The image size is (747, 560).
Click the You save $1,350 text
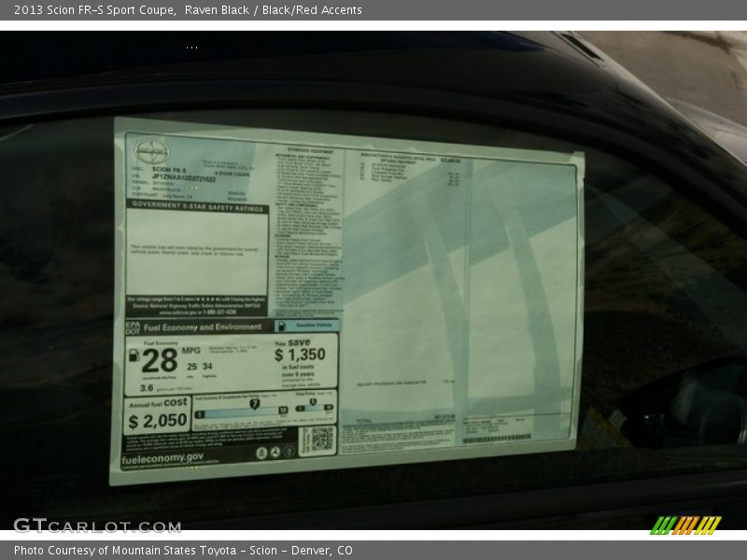point(300,354)
